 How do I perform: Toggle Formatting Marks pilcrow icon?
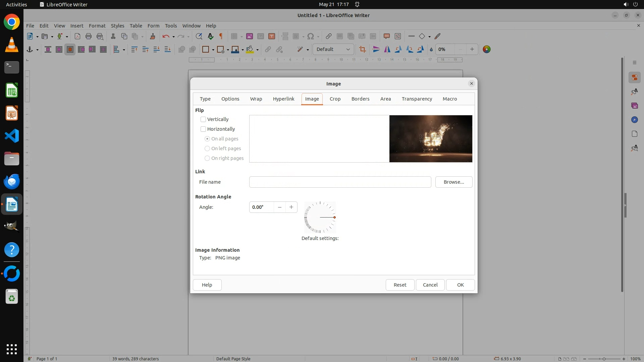221,37
